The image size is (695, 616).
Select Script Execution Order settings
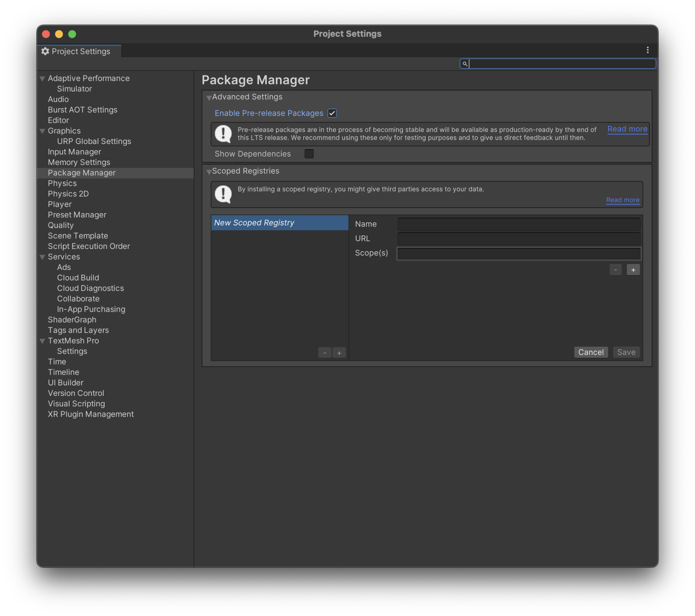pyautogui.click(x=89, y=246)
